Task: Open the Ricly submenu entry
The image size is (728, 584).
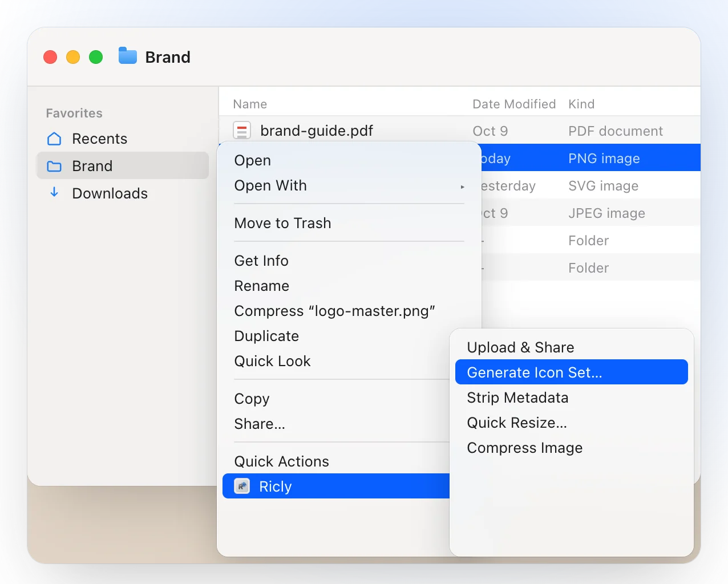Action: point(336,486)
